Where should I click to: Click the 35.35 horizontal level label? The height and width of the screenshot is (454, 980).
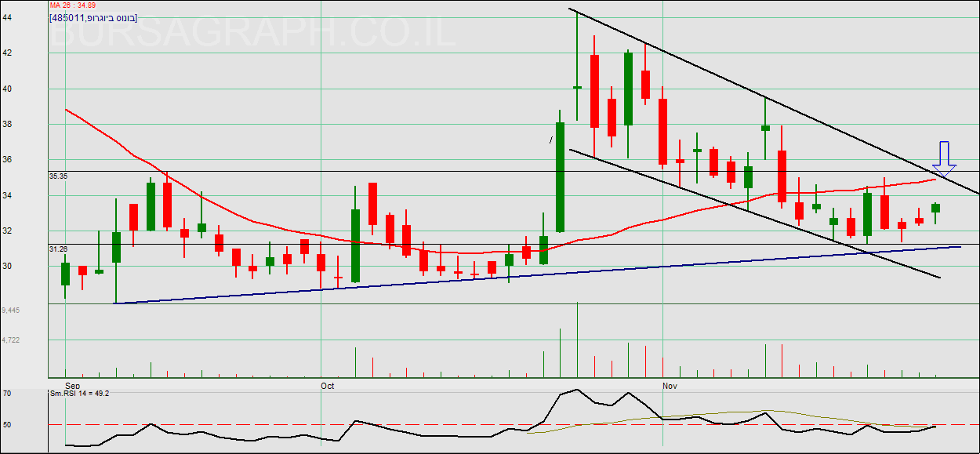(x=58, y=176)
